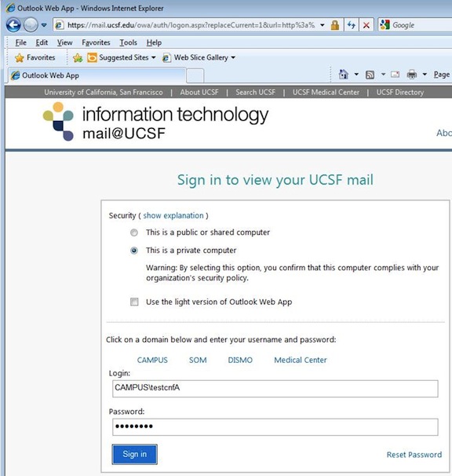The width and height of the screenshot is (452, 476).
Task: Click the Reset Password link
Action: [x=414, y=455]
